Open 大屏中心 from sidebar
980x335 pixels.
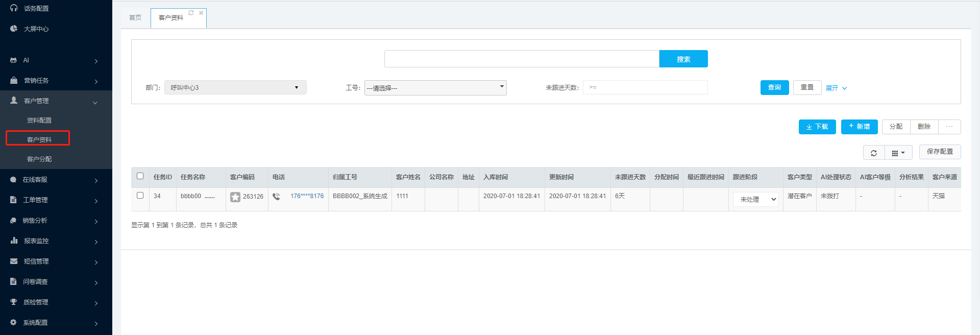click(36, 29)
